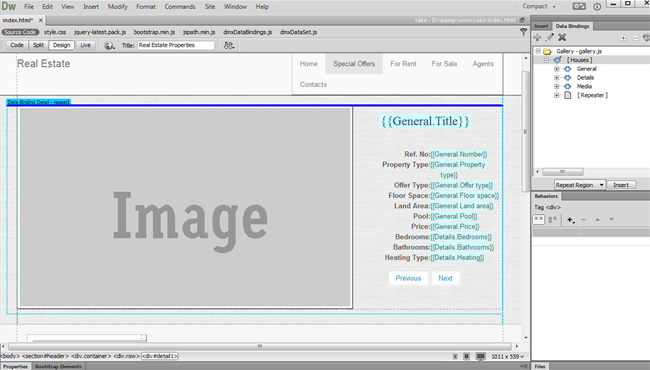This screenshot has width=650, height=370.
Task: Click the Insert button in Data Bindings
Action: 621,185
